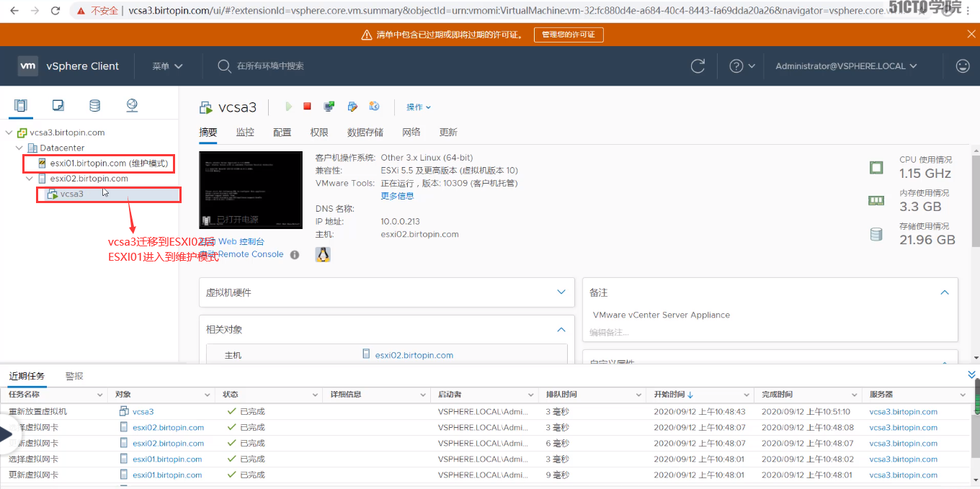
Task: Collapse esxi02.birtopin.com tree node
Action: [x=30, y=179]
